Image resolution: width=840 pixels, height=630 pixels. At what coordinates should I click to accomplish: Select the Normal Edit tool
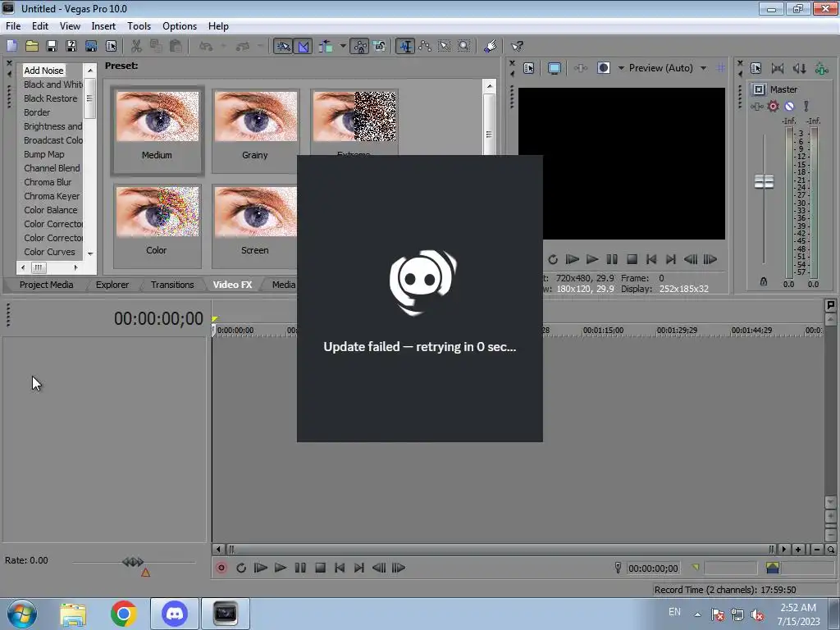pos(405,46)
